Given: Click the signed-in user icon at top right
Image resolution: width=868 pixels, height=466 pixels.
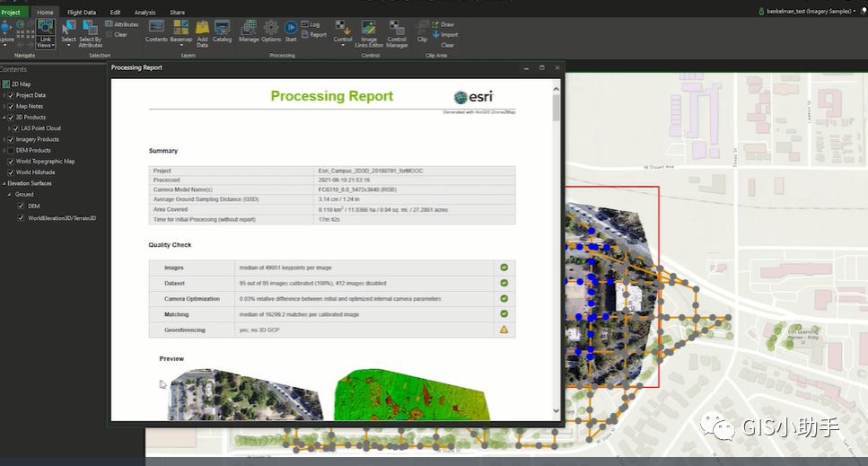Looking at the screenshot, I should click(x=761, y=11).
